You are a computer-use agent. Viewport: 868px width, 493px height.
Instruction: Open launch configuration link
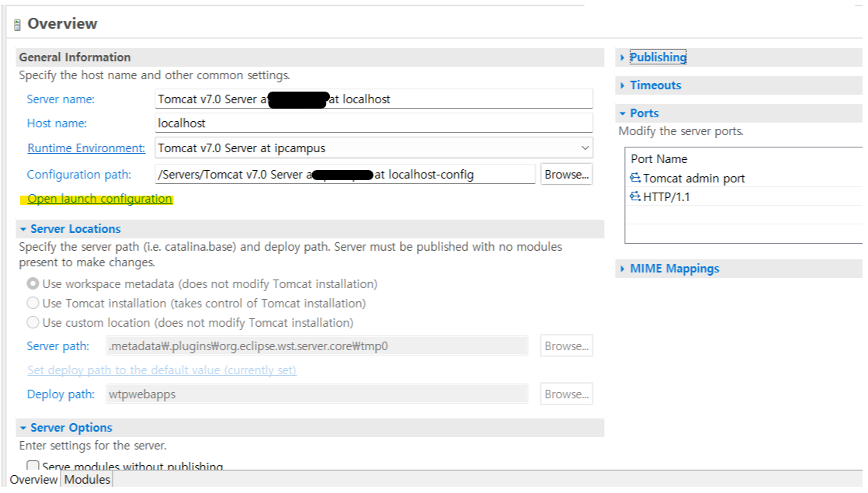pyautogui.click(x=99, y=199)
